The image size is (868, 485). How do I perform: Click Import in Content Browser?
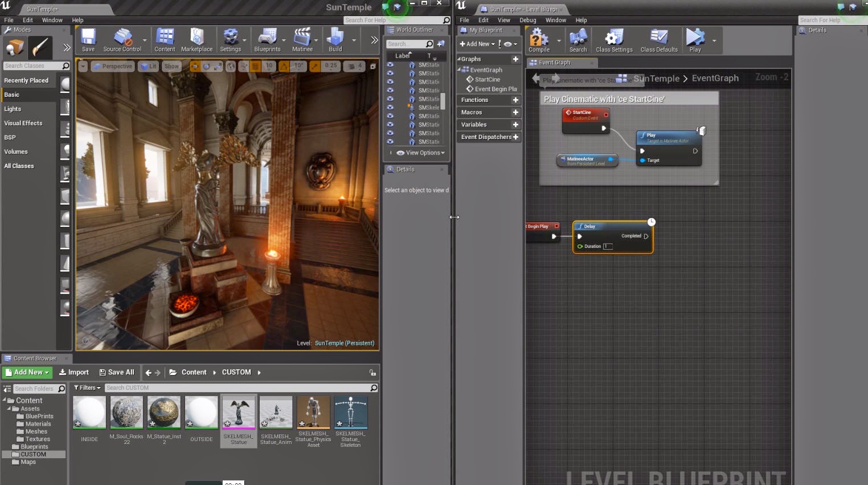tap(74, 373)
